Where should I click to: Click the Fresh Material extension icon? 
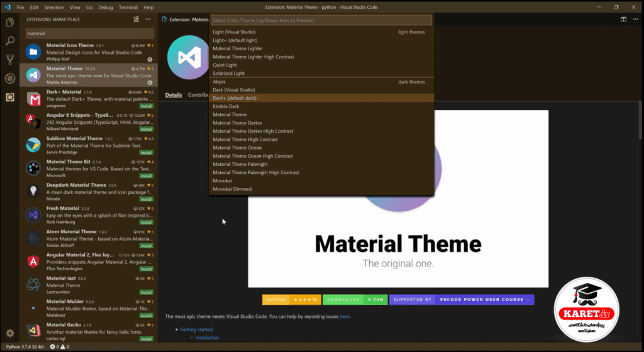point(33,214)
